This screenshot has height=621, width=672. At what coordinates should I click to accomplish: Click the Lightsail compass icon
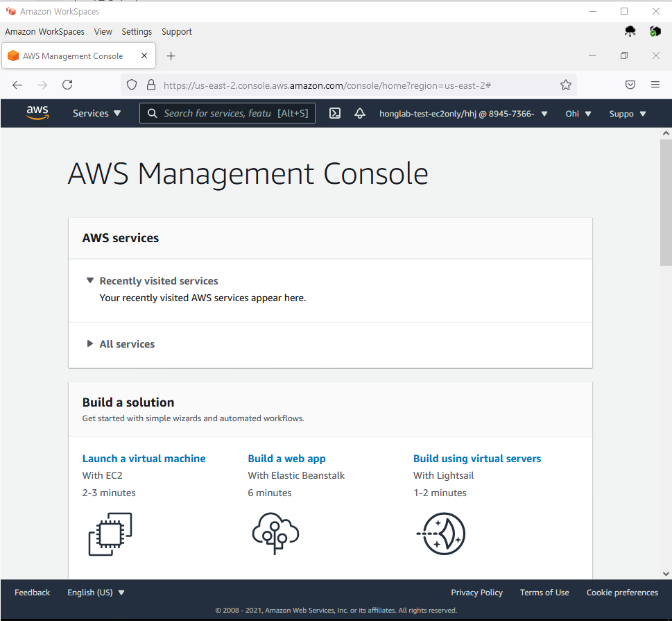click(x=442, y=534)
